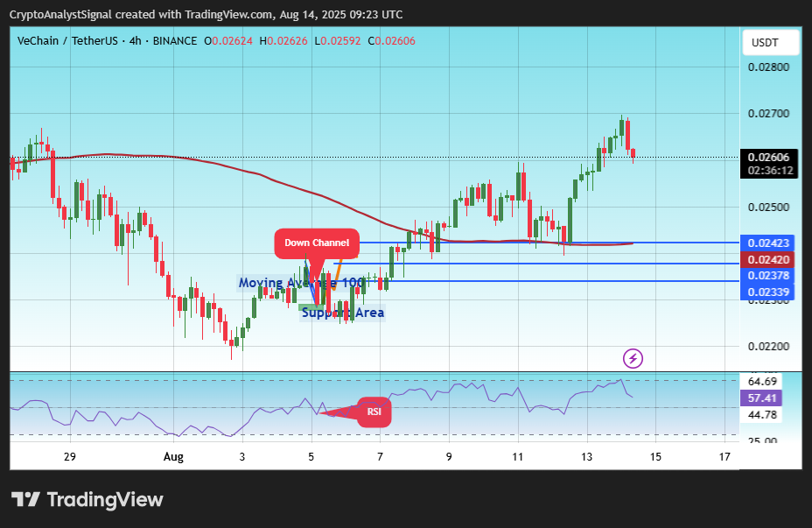Click the open value O0.02624
Viewport: 812px width, 528px height.
tap(228, 41)
